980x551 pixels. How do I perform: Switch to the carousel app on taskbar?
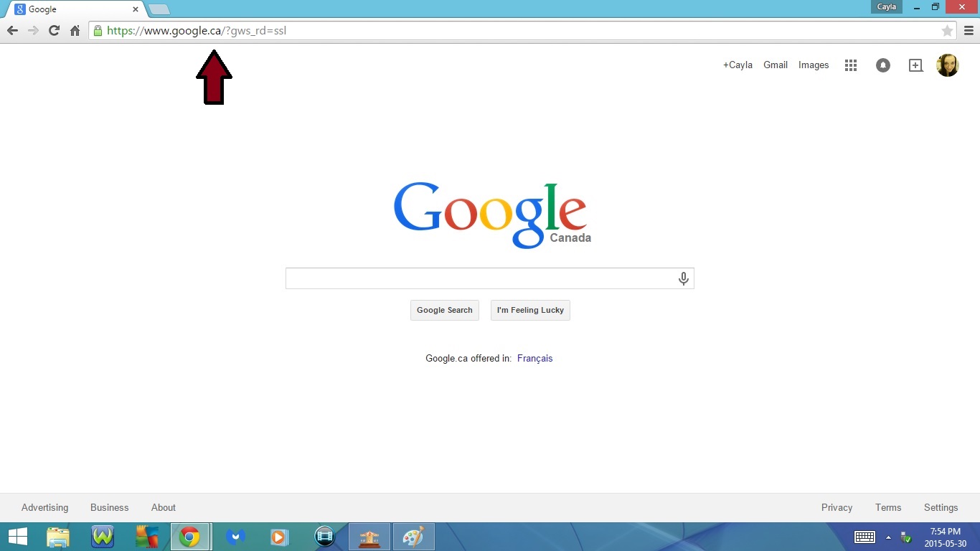tap(369, 537)
